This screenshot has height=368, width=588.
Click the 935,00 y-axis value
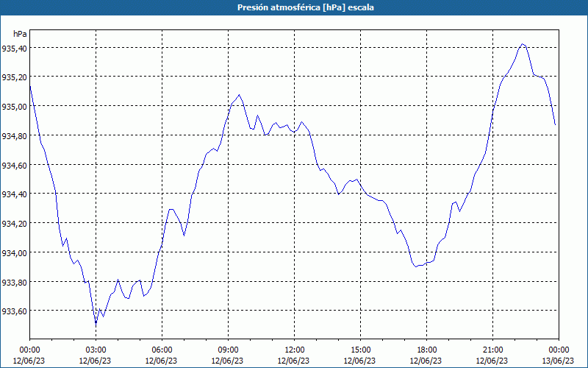14,107
